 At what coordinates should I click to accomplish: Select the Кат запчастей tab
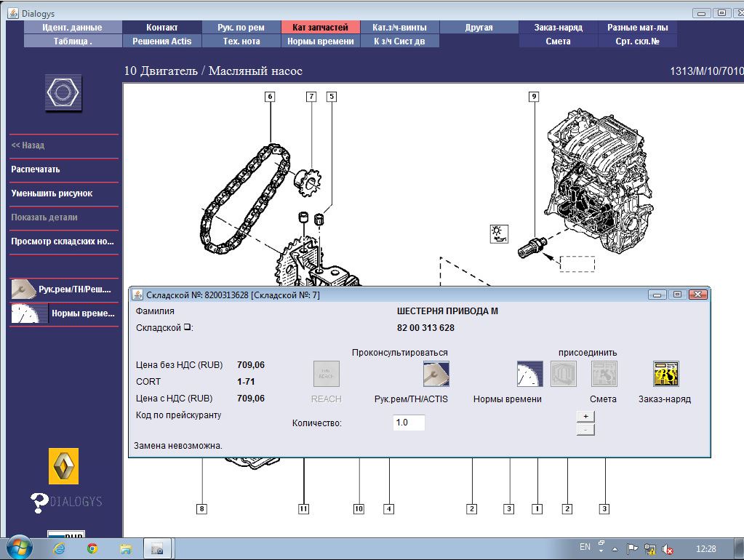320,28
